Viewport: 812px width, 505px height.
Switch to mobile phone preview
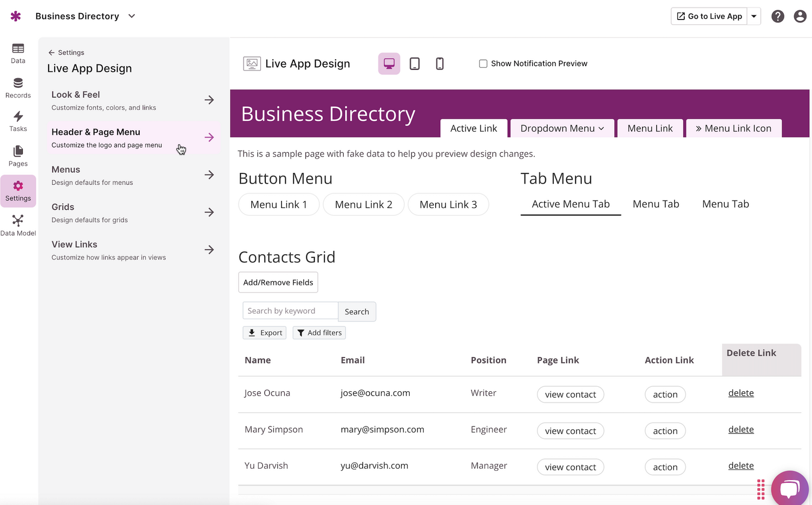(x=440, y=64)
